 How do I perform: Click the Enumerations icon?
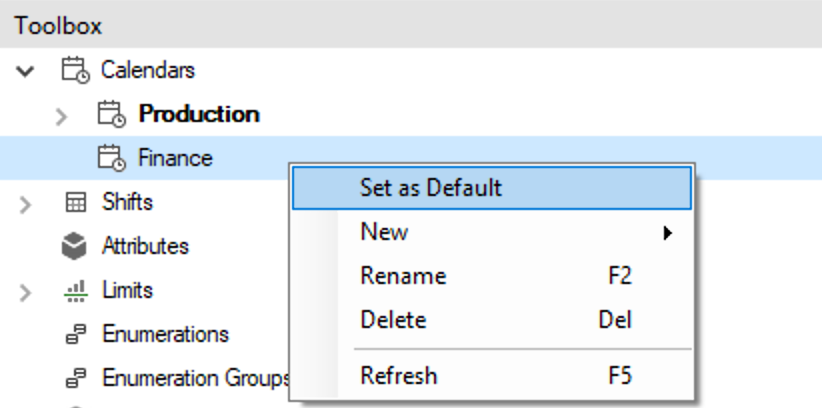coord(76,334)
